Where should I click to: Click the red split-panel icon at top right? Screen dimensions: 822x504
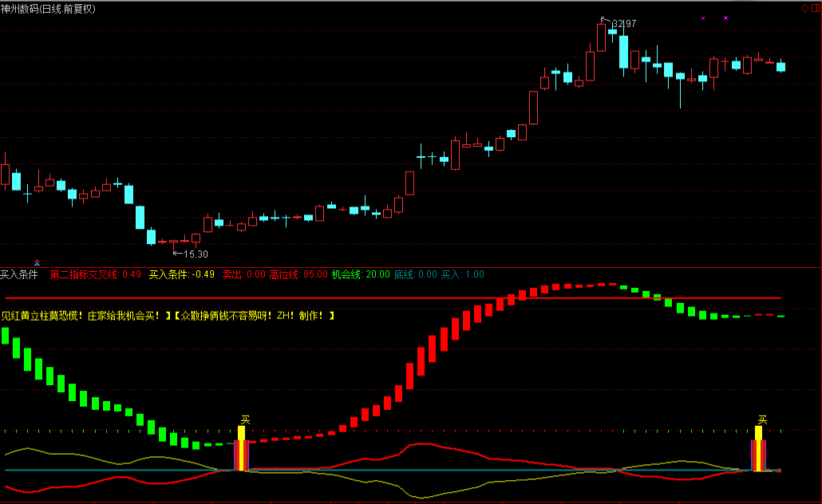pyautogui.click(x=816, y=9)
